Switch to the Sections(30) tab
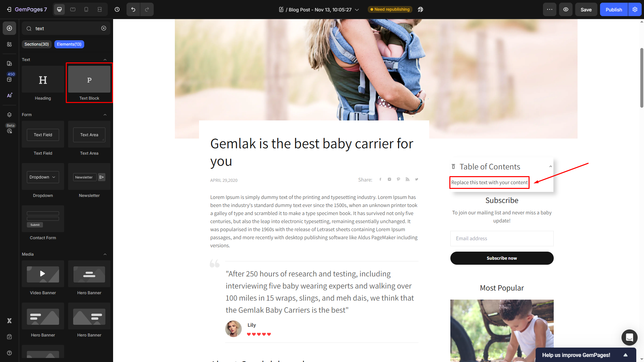Screen dimensions: 644x362 pos(37,44)
